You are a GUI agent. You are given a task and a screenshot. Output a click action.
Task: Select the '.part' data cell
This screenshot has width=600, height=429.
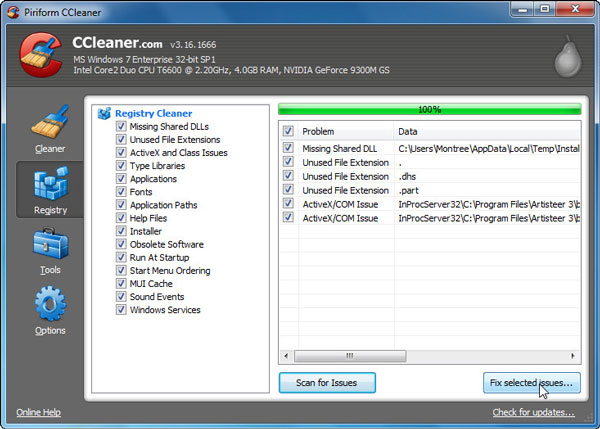(x=408, y=191)
